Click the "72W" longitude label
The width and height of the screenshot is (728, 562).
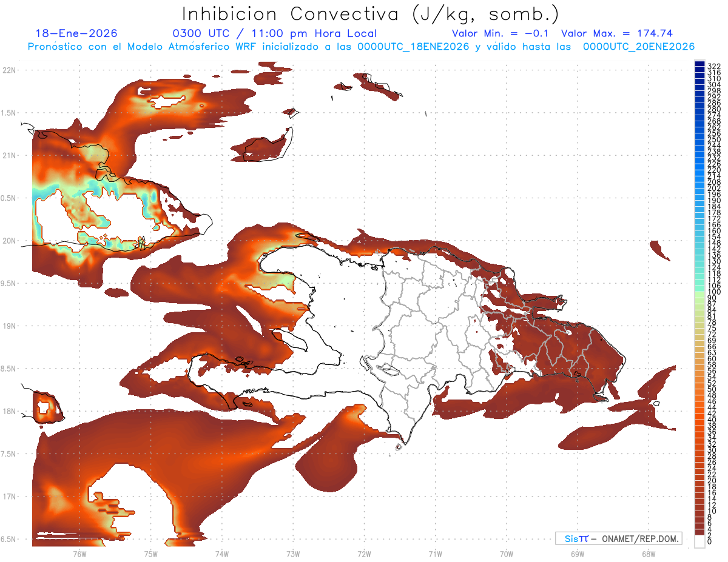click(364, 554)
